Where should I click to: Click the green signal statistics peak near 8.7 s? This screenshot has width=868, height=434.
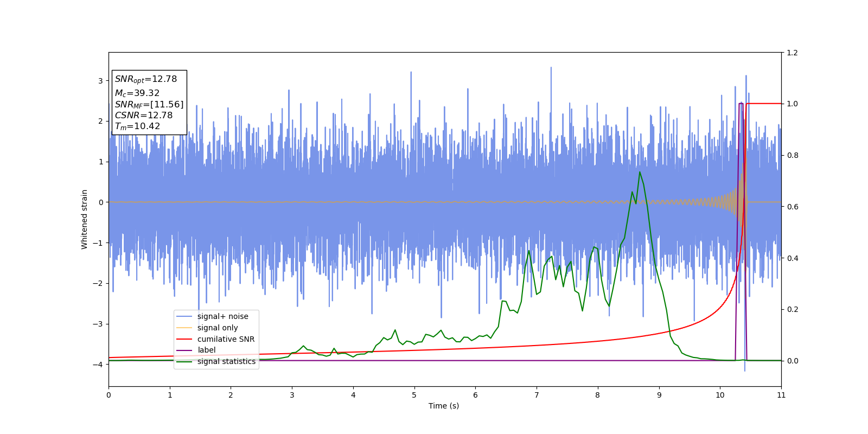click(x=640, y=173)
